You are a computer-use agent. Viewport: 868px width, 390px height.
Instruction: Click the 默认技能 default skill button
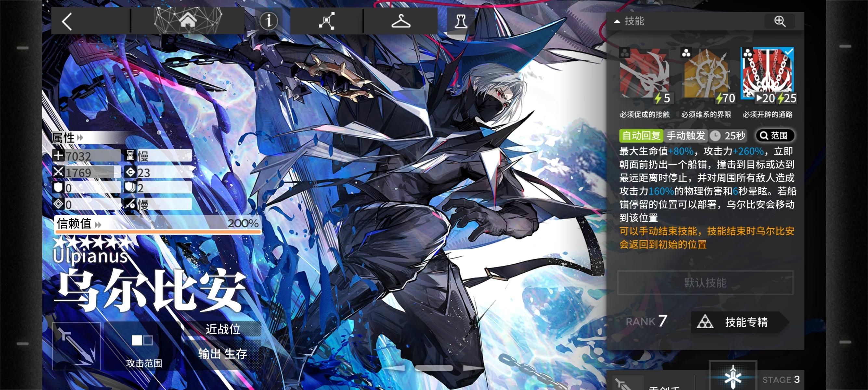[705, 282]
